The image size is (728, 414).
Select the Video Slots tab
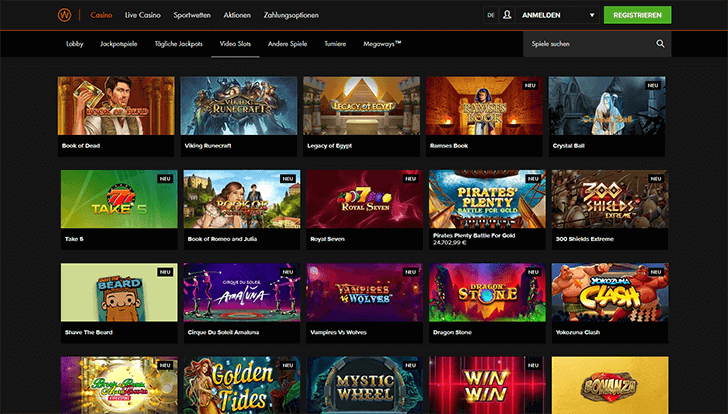tap(235, 44)
